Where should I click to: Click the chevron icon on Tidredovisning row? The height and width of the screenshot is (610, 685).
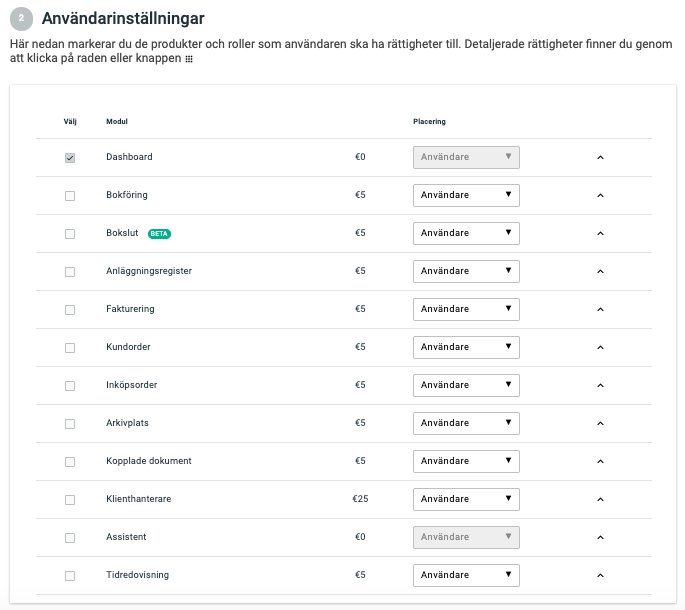tap(601, 576)
